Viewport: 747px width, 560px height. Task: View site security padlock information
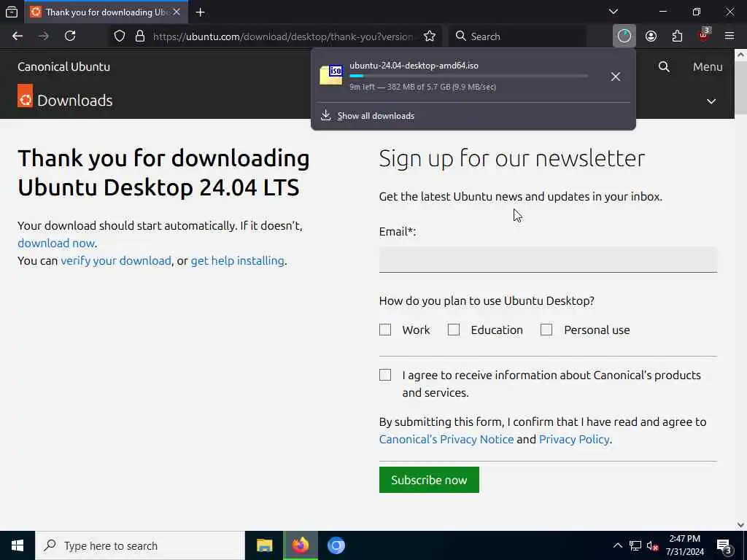pyautogui.click(x=139, y=36)
